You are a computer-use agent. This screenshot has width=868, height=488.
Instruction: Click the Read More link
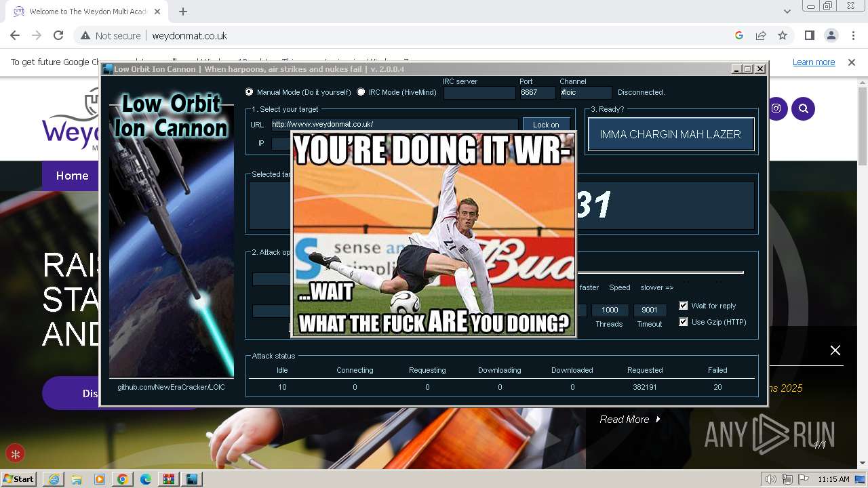(630, 420)
